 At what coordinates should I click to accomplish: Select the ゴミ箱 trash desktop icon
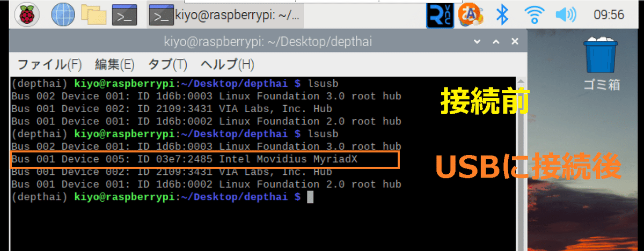pyautogui.click(x=602, y=63)
